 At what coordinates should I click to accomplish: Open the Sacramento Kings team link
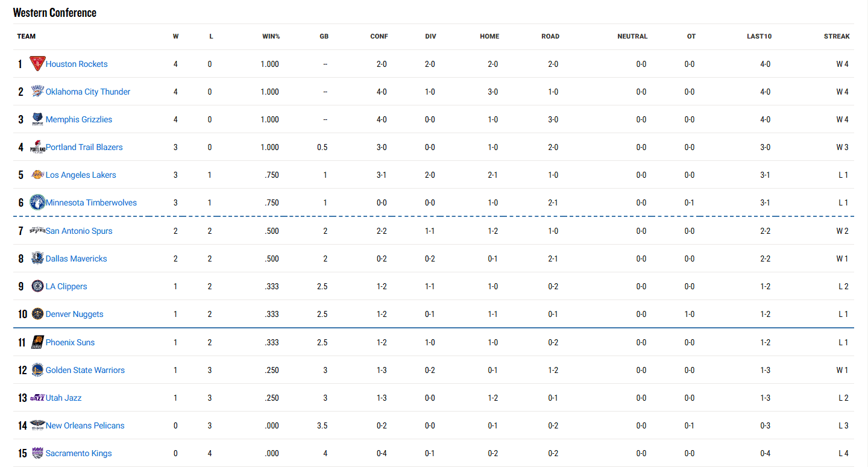[x=79, y=453]
